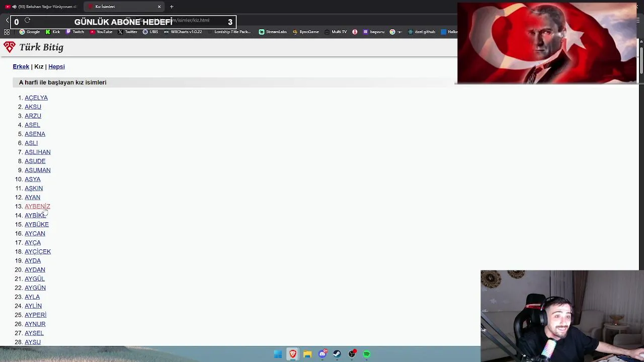
Task: Reload the page with the refresh icon
Action: click(28, 21)
